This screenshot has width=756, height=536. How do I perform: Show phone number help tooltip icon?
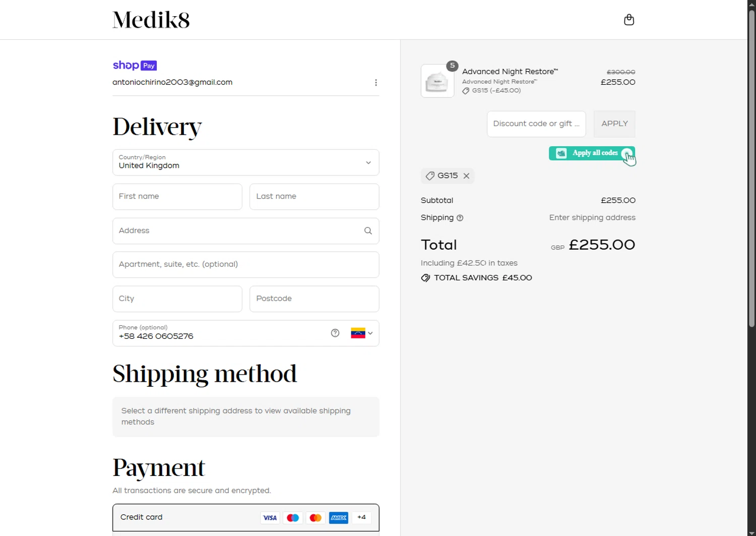point(335,333)
